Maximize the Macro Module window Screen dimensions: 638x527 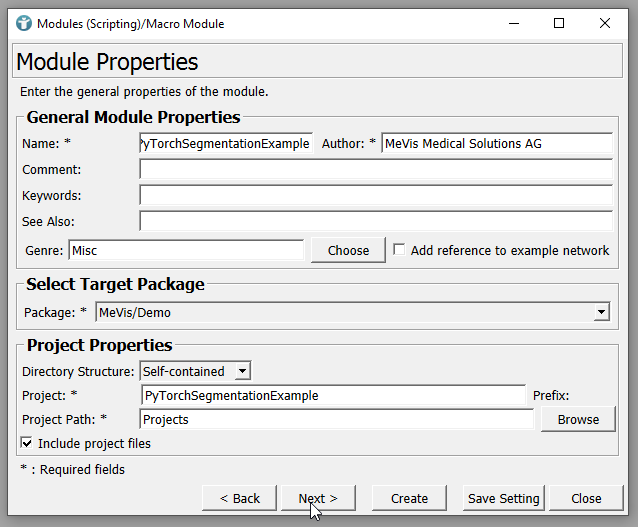click(x=559, y=23)
